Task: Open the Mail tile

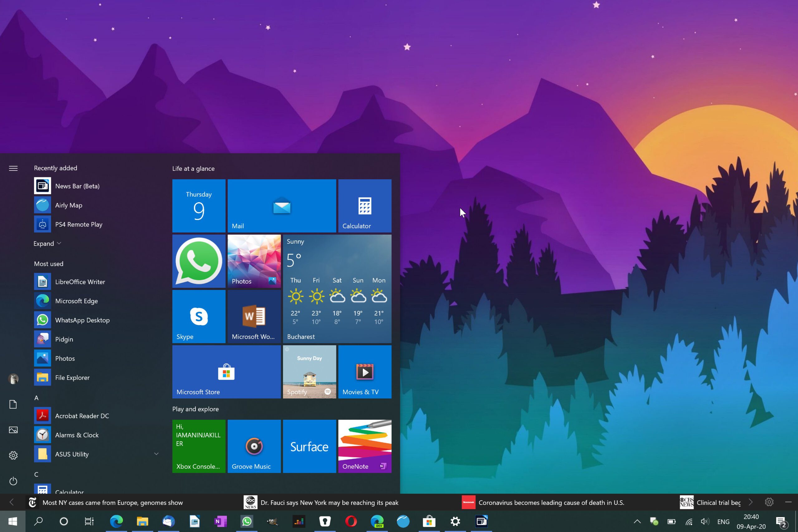Action: coord(281,206)
